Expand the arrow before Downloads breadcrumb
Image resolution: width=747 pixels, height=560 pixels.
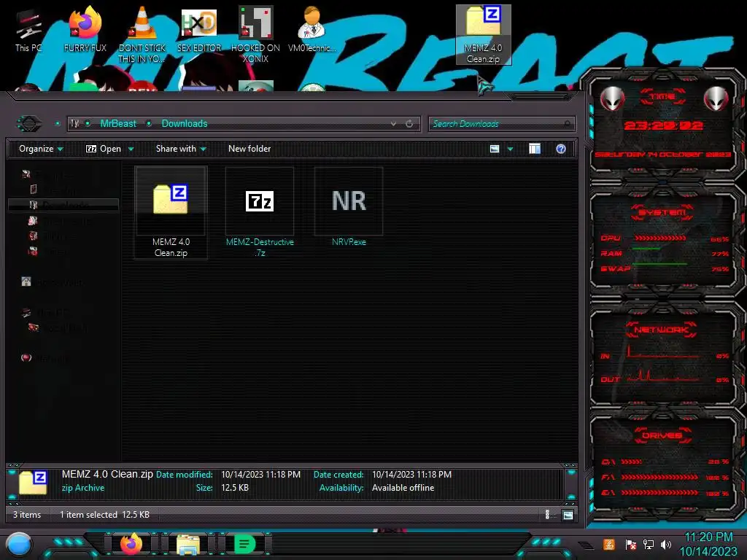[149, 124]
